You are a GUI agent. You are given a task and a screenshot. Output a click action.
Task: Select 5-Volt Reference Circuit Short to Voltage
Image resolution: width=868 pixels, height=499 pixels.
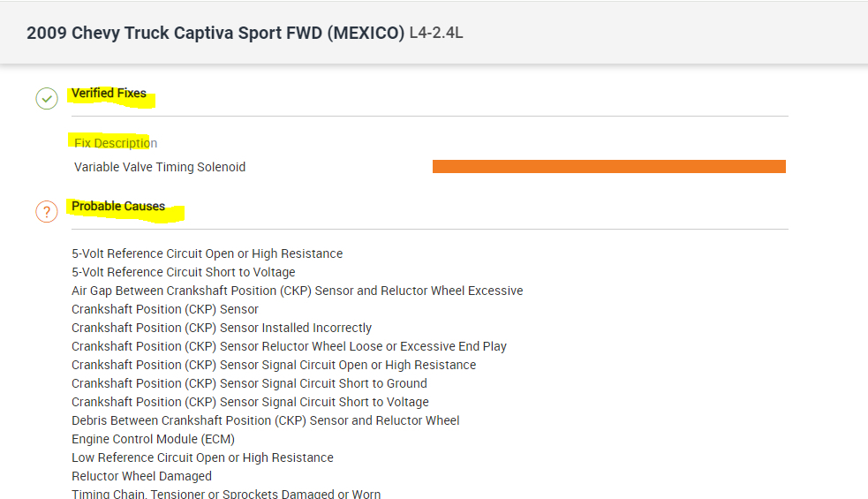click(184, 272)
